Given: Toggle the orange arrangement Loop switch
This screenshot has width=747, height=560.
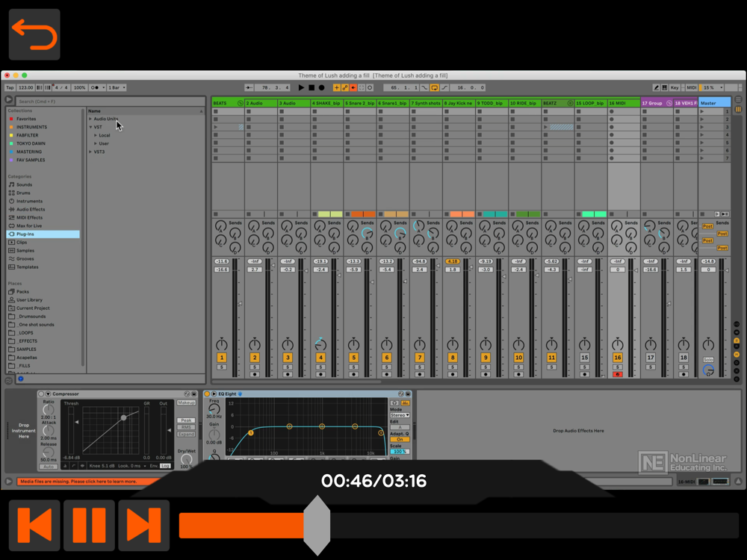Looking at the screenshot, I should (x=435, y=87).
